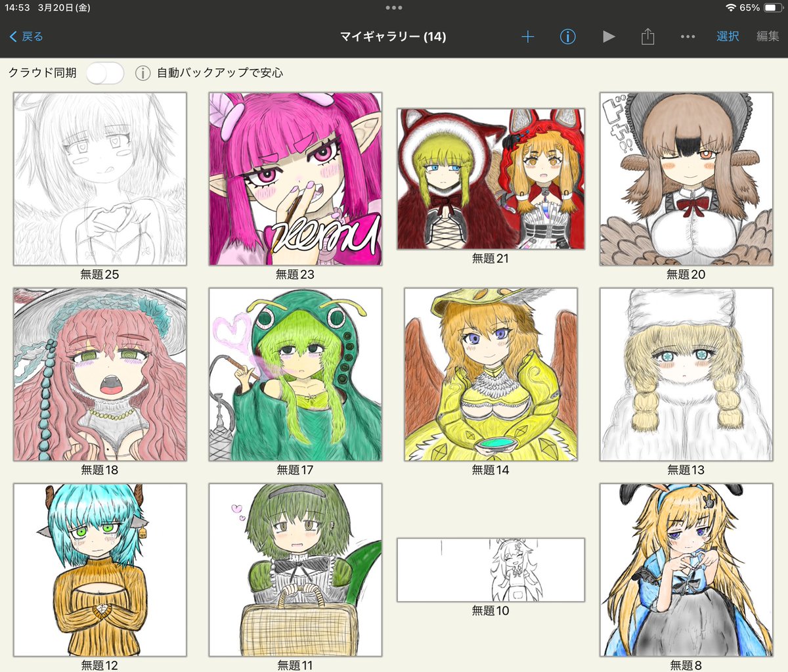Open the gallery info icon in toolbar
788x672 pixels.
point(567,37)
